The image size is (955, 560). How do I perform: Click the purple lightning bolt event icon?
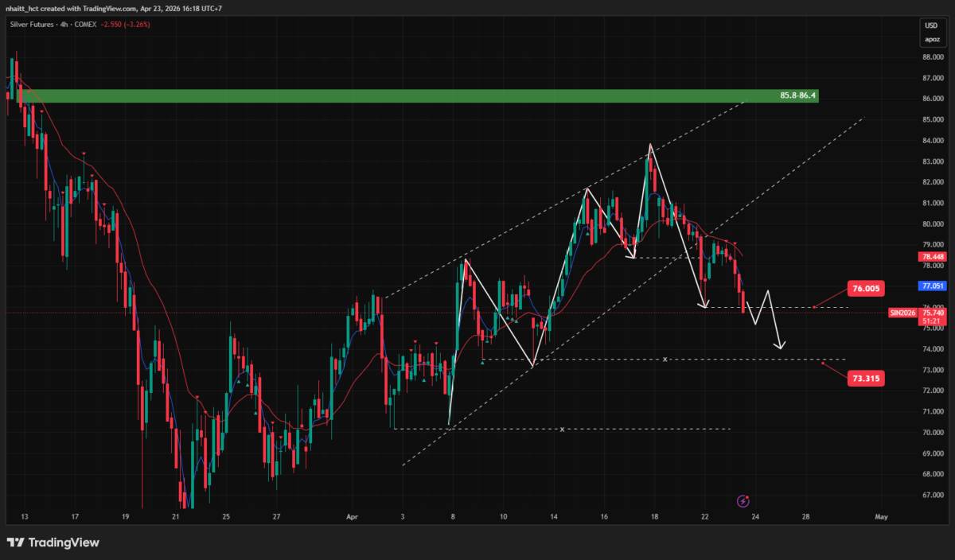point(743,501)
